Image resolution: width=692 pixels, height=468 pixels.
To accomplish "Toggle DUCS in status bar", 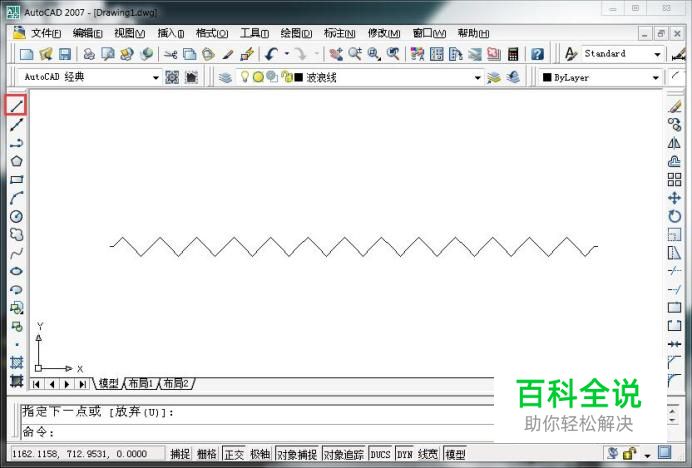I will click(380, 454).
